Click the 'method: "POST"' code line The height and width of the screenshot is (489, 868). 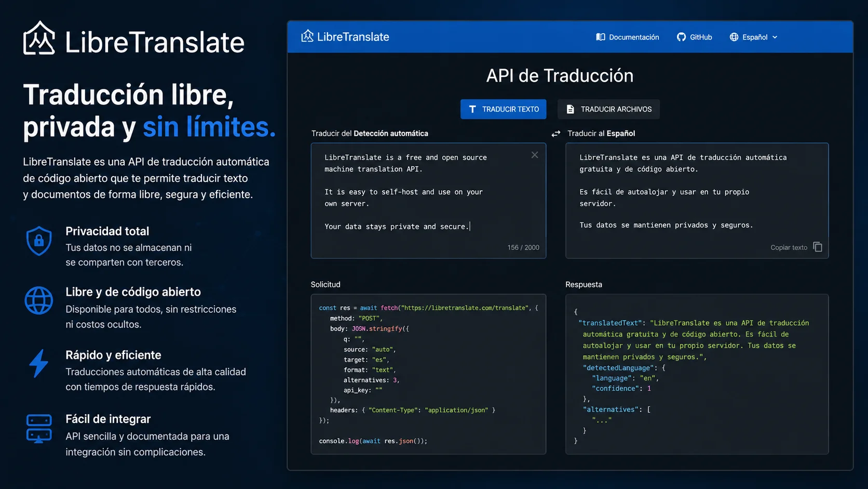356,318
